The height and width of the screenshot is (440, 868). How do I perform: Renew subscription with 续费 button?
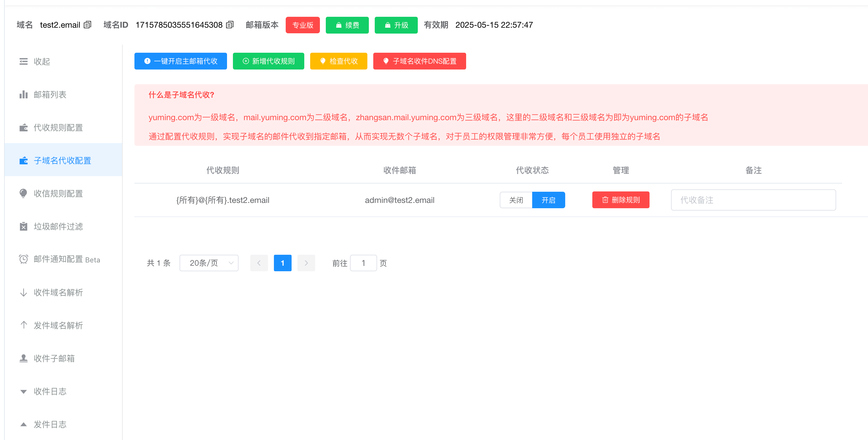point(347,25)
